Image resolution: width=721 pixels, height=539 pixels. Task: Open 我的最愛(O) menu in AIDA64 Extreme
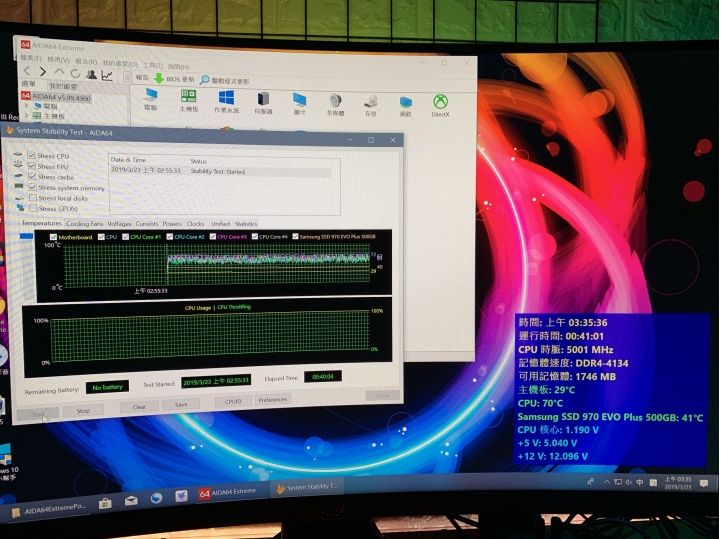coord(120,63)
